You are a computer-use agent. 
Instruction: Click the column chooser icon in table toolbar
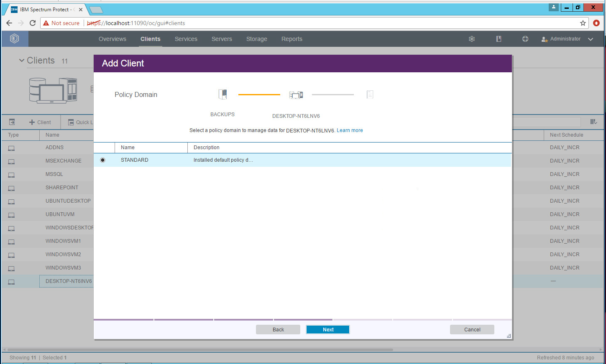593,122
